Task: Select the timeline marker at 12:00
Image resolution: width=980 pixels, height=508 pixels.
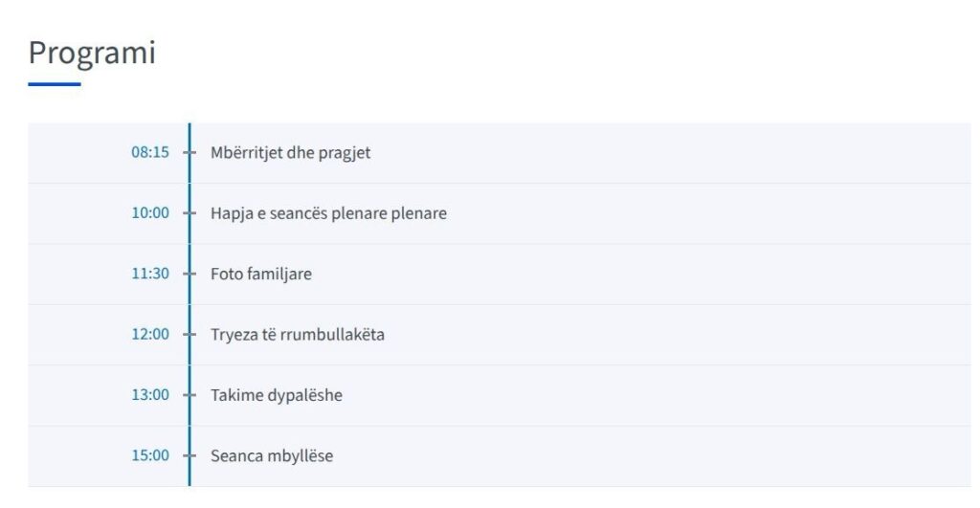Action: click(189, 334)
